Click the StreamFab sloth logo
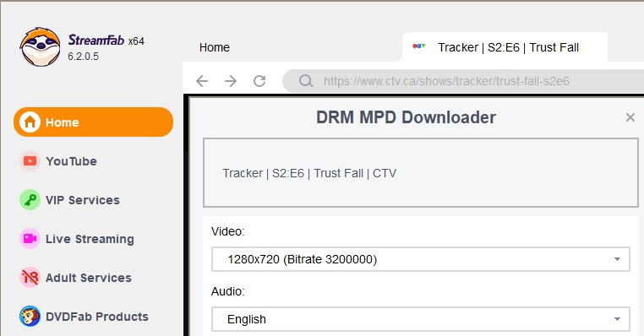The height and width of the screenshot is (336, 644). pos(40,46)
